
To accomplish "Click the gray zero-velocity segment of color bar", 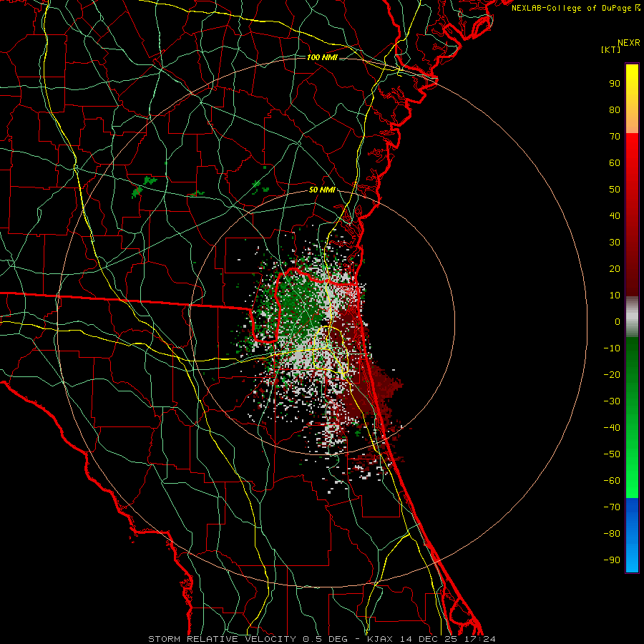I will (x=632, y=317).
